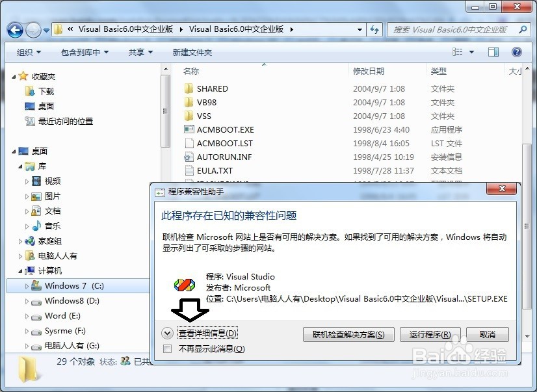Click the Back navigation arrow in Explorer
Screen dimensions: 537x392
click(16, 30)
